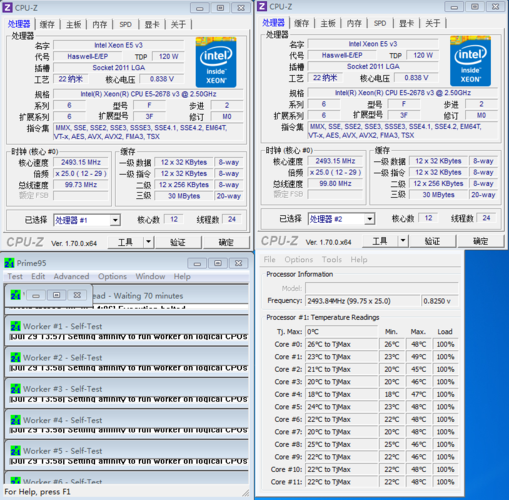Open 显卡 tab in right CPU-Z
Screen dimensions: 509x500
click(406, 23)
